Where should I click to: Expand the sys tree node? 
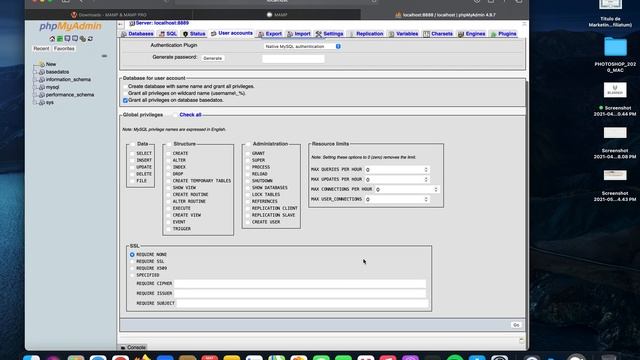click(x=35, y=102)
